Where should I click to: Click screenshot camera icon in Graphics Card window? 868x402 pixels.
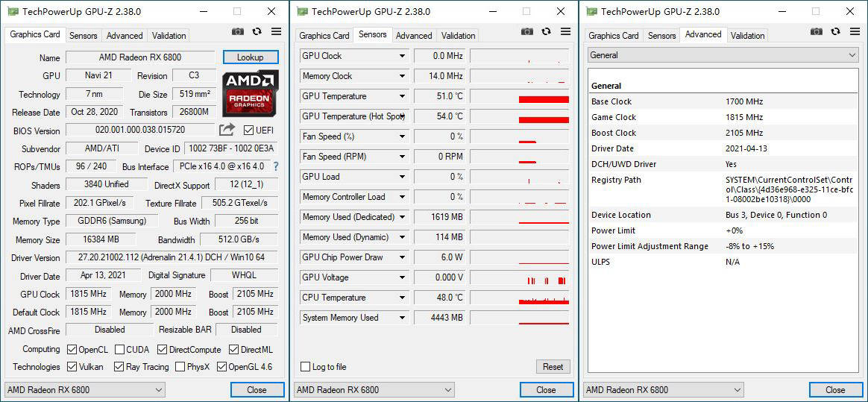click(x=238, y=31)
